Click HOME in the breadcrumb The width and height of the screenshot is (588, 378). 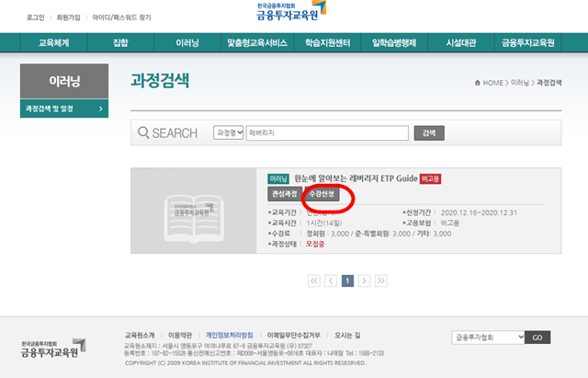pyautogui.click(x=492, y=83)
